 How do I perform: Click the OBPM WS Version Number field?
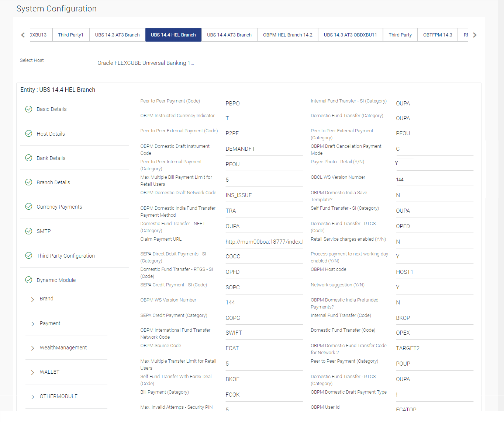264,303
